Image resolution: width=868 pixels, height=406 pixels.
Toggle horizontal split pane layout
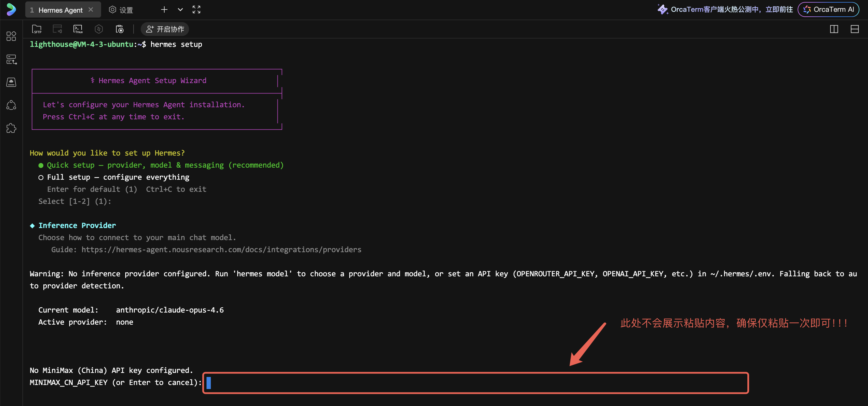pyautogui.click(x=855, y=29)
